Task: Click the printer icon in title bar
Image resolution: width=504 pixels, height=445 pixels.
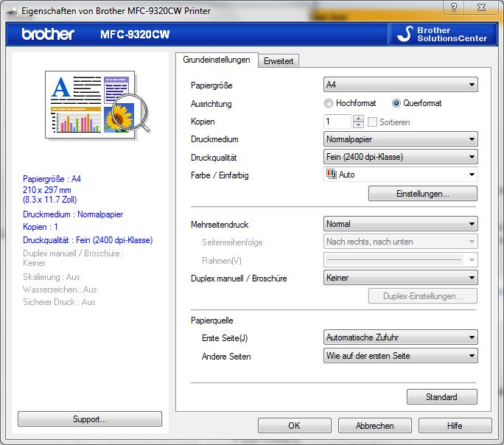Action: point(12,12)
